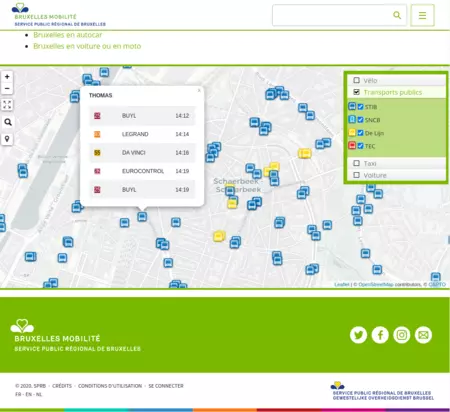Click the yellow De Lijn marker left of the blue stop marker at bottom center of map
This screenshot has width=450, height=412.
pyautogui.click(x=219, y=236)
